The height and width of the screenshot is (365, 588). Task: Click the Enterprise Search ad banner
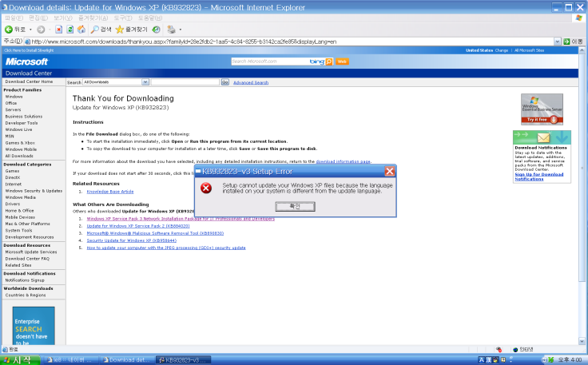(x=34, y=326)
